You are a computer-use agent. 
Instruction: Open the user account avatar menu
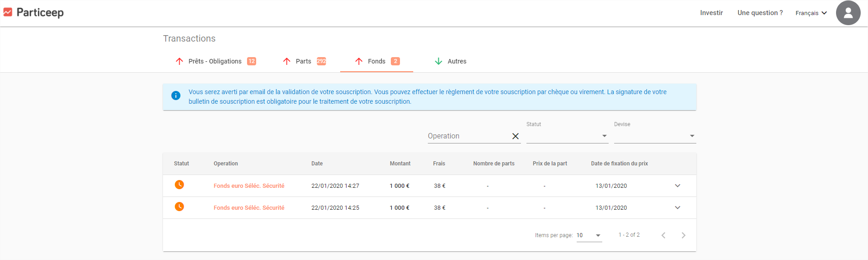848,13
